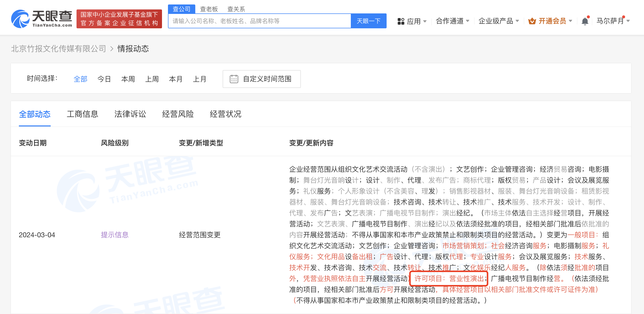Click the calendar icon in custom range

click(x=234, y=79)
